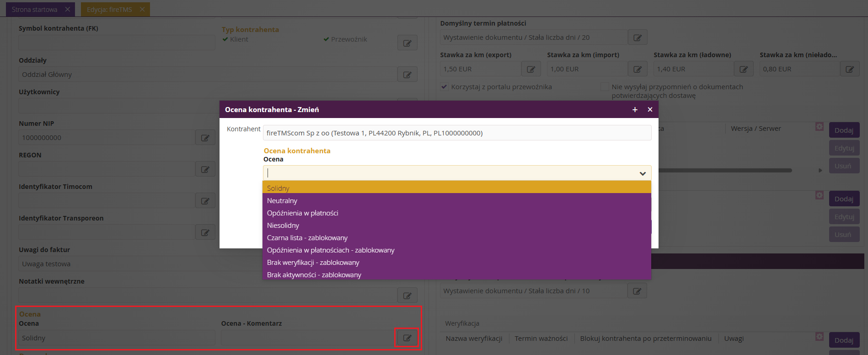The width and height of the screenshot is (868, 355).
Task: Close the Edycja: fireTMS tab
Action: click(142, 9)
